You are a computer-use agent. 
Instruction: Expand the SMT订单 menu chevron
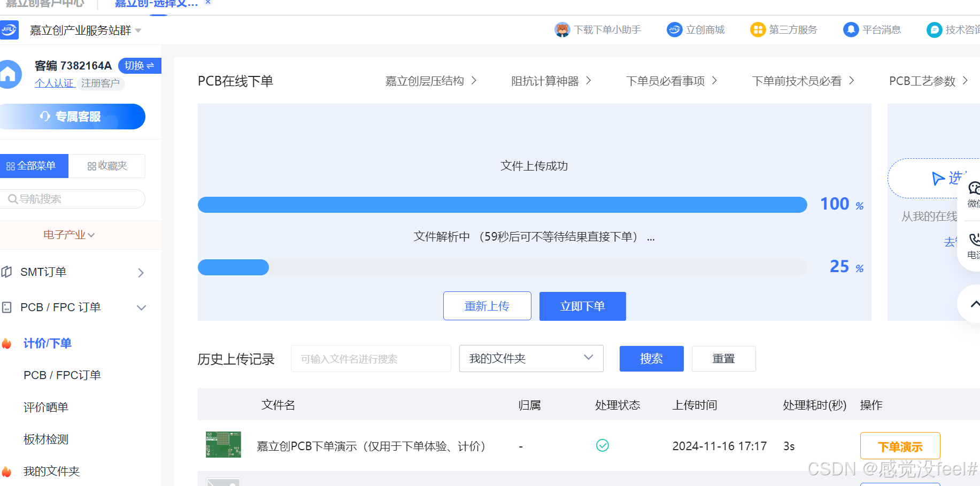(x=141, y=273)
